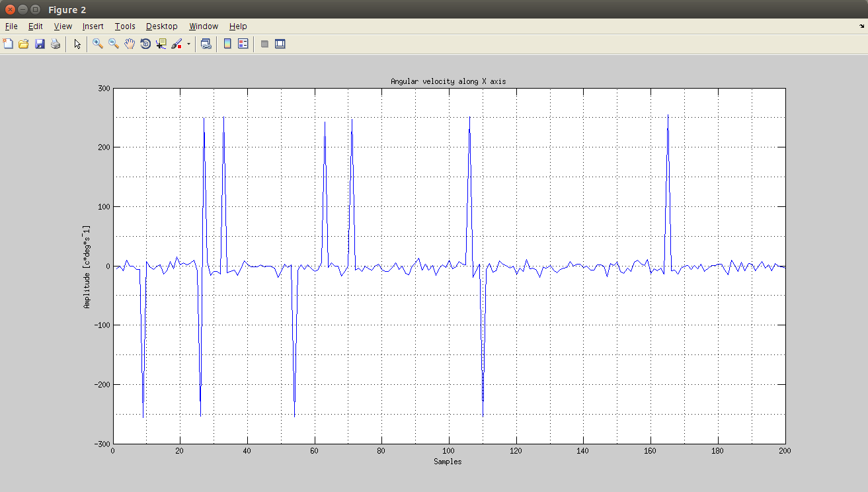Maximize the Figure 2 window

click(35, 10)
